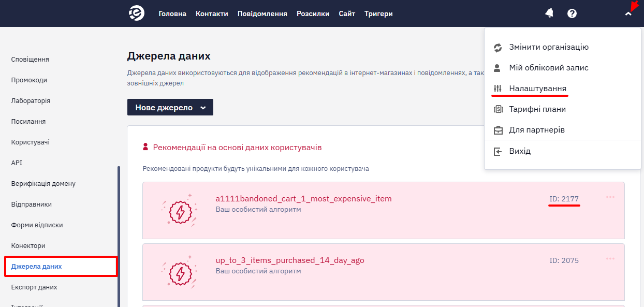This screenshot has width=644, height=307.
Task: Click the Мій обліковий запис person icon
Action: (x=497, y=68)
